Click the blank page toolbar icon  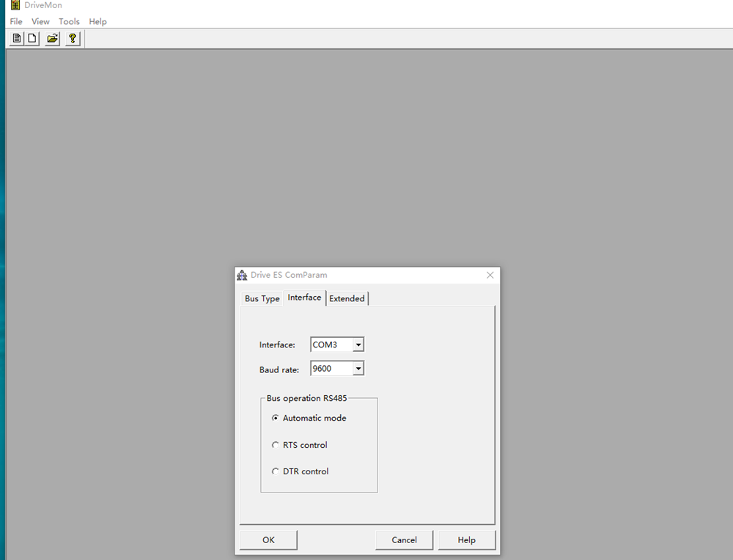[x=32, y=39]
